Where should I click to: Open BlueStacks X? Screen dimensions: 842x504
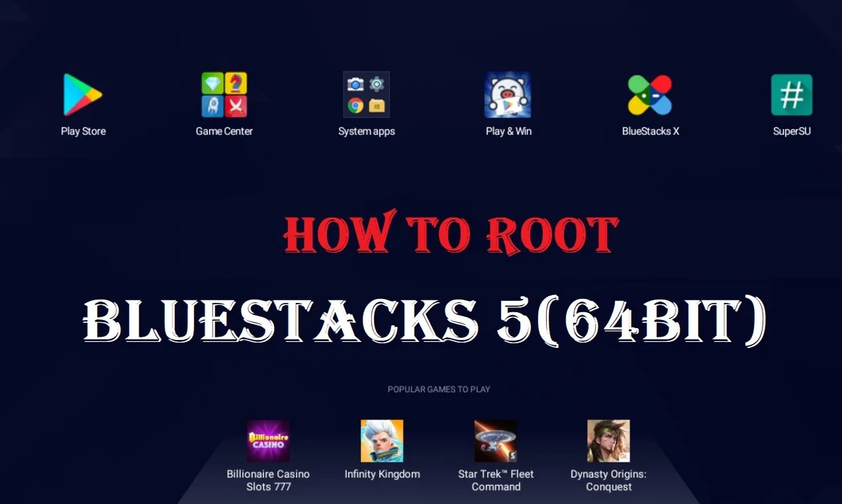[x=650, y=94]
